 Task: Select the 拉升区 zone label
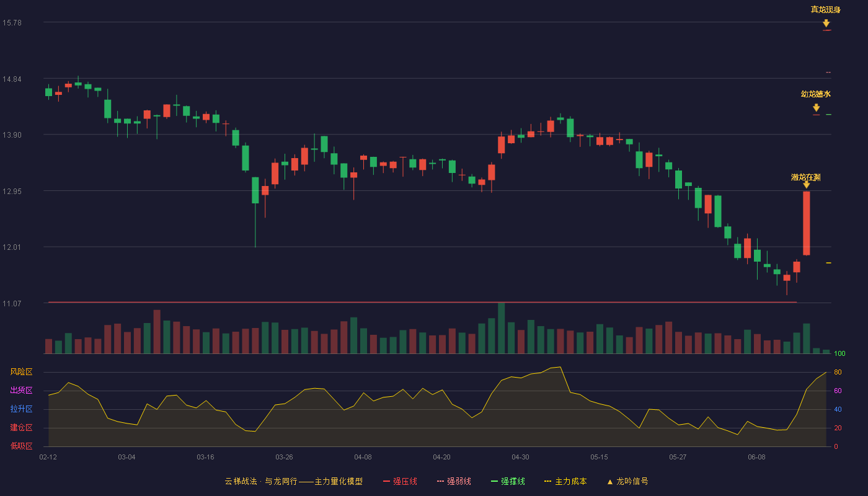click(21, 409)
